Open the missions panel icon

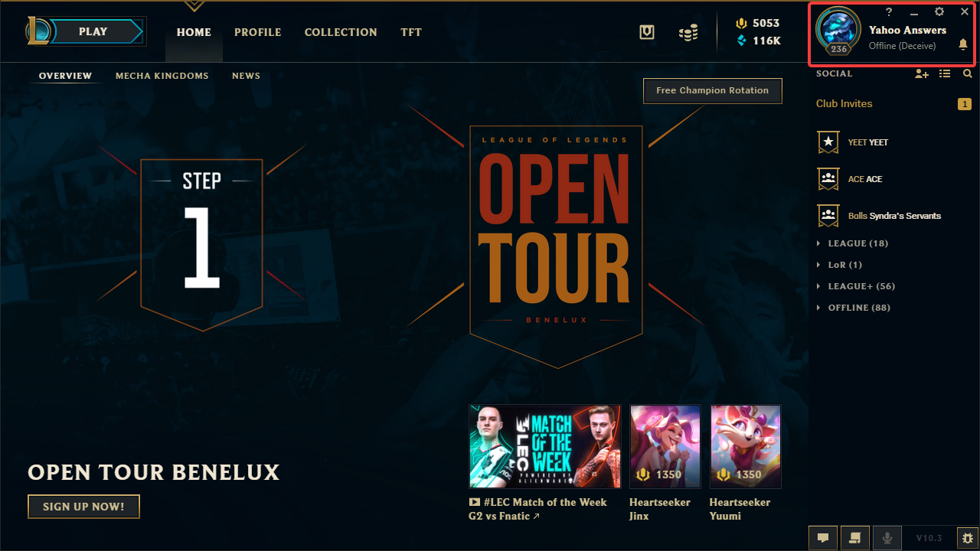(x=855, y=538)
